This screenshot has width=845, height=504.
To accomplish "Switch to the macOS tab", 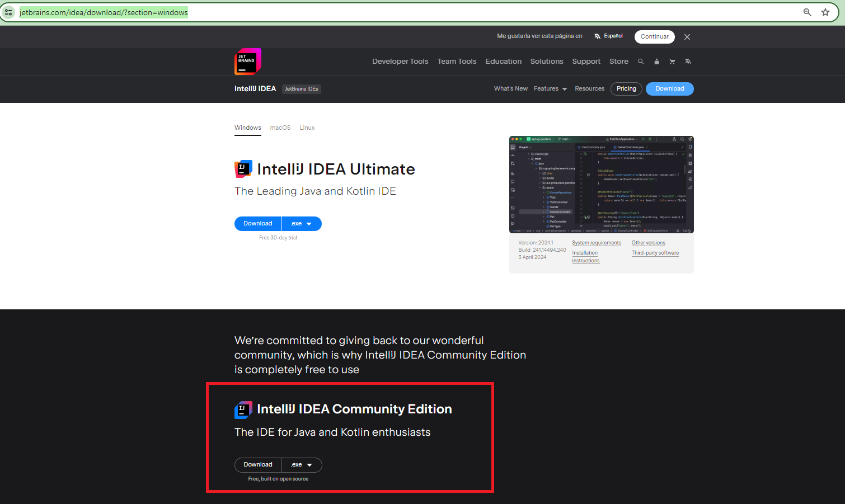I will coord(280,128).
